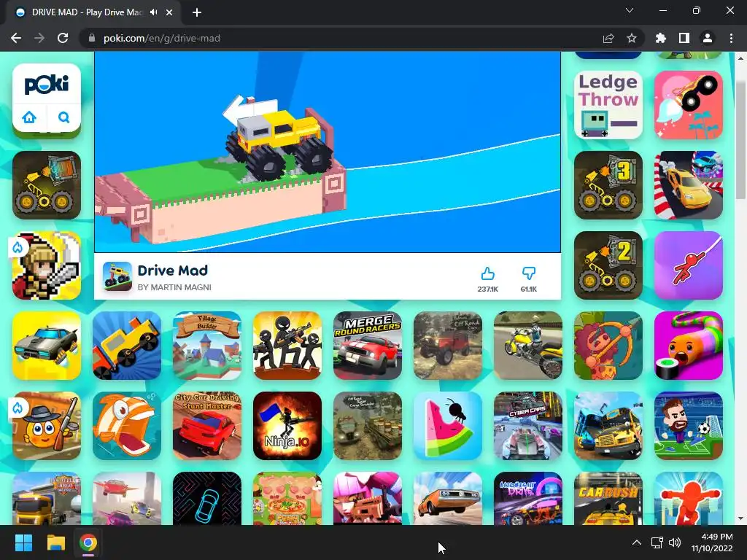This screenshot has height=560, width=747.
Task: Open File Explorer from the taskbar
Action: [x=55, y=542]
